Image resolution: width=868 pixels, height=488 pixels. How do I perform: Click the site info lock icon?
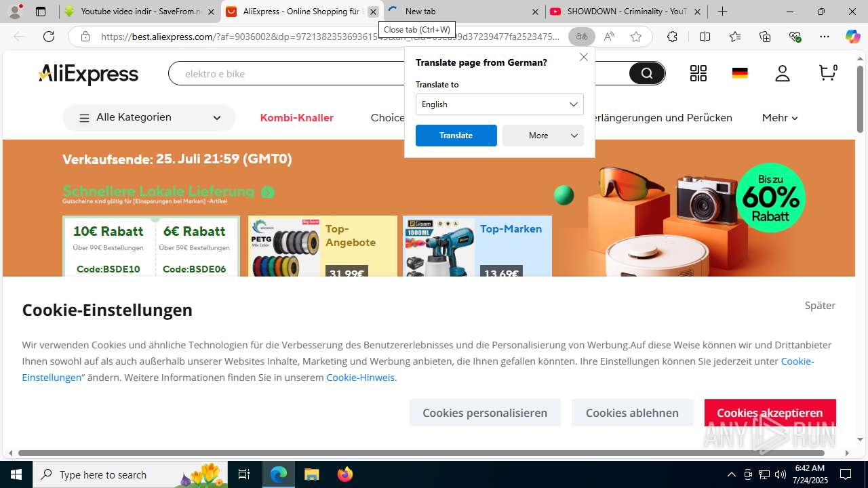point(85,37)
